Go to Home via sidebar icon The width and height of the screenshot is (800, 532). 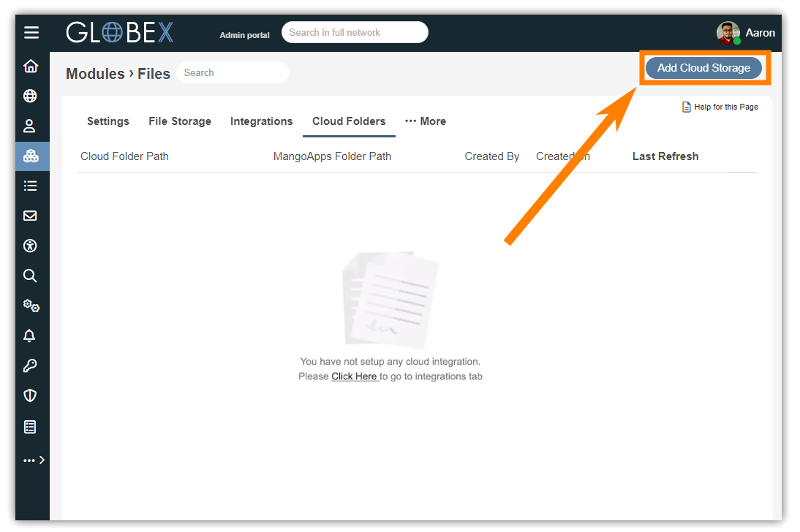click(x=30, y=66)
